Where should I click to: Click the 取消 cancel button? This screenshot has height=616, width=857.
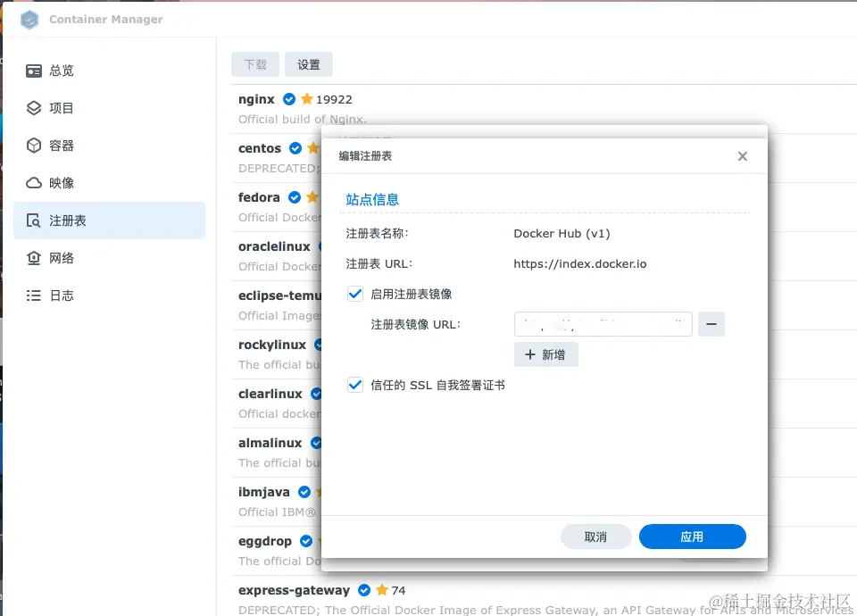[x=595, y=537]
